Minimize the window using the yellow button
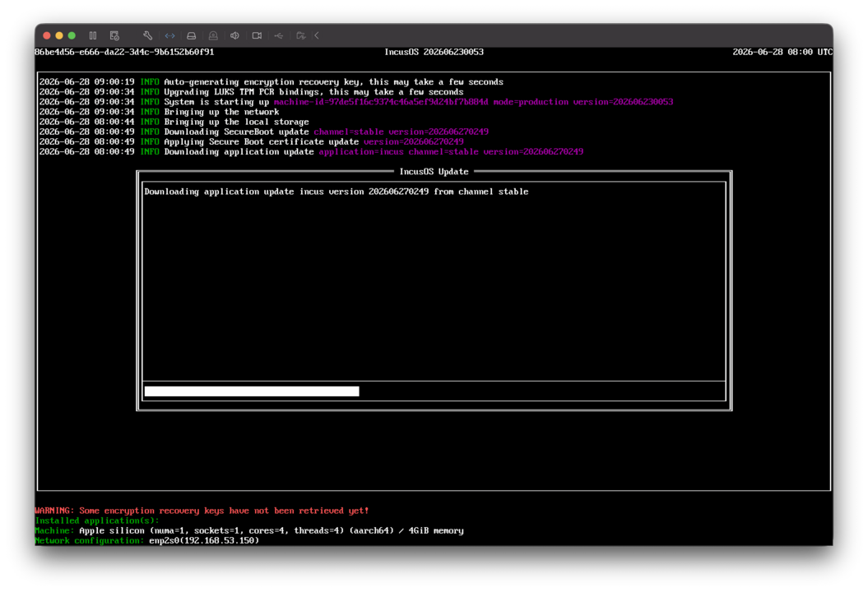 (59, 35)
